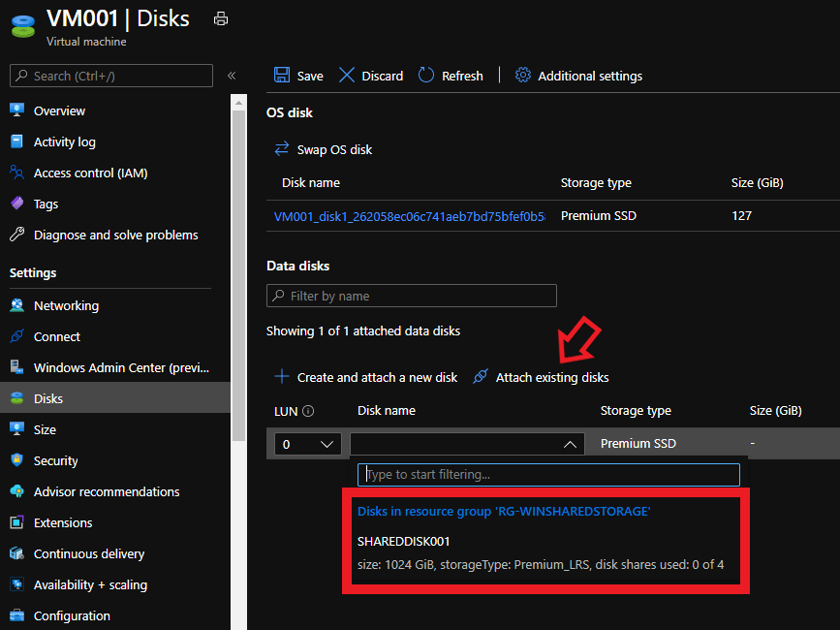Click the Refresh icon

coord(427,75)
